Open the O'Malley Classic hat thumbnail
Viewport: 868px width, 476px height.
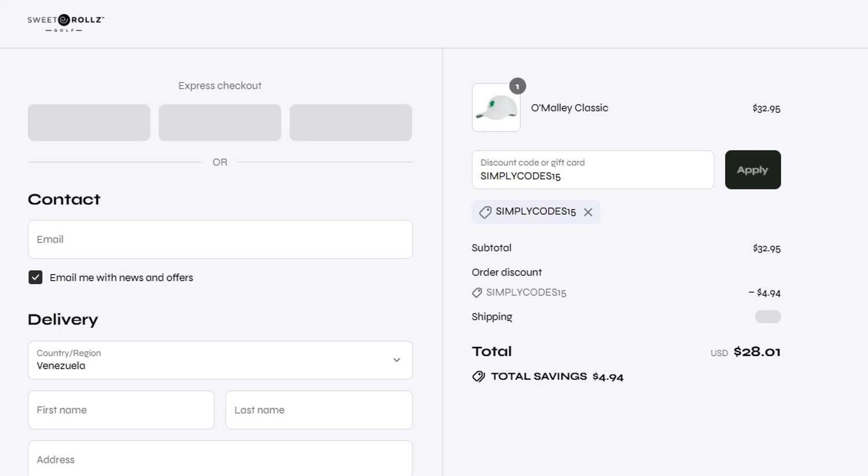[496, 108]
